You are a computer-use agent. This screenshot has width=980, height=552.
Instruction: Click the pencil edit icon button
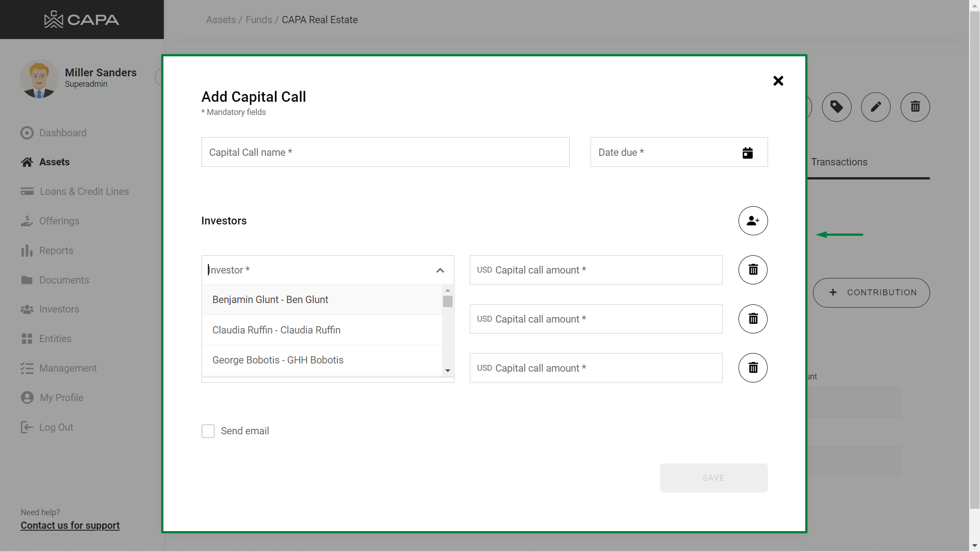875,107
